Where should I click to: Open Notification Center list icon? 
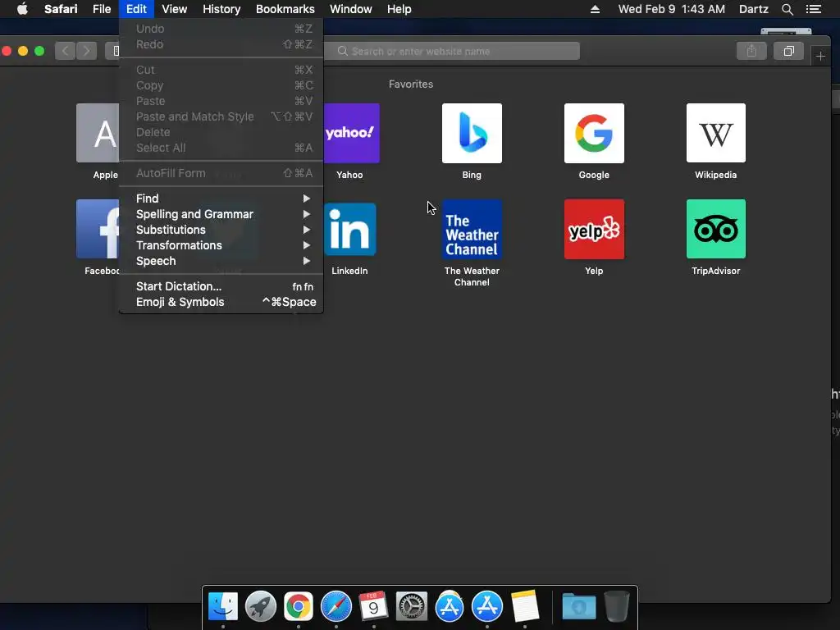click(x=813, y=9)
